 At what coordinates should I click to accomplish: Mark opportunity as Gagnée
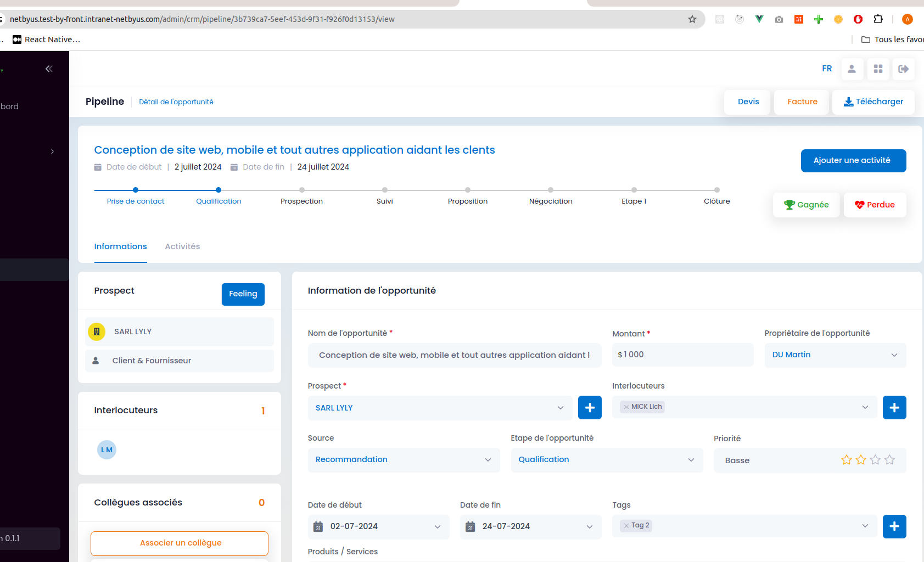[806, 205]
